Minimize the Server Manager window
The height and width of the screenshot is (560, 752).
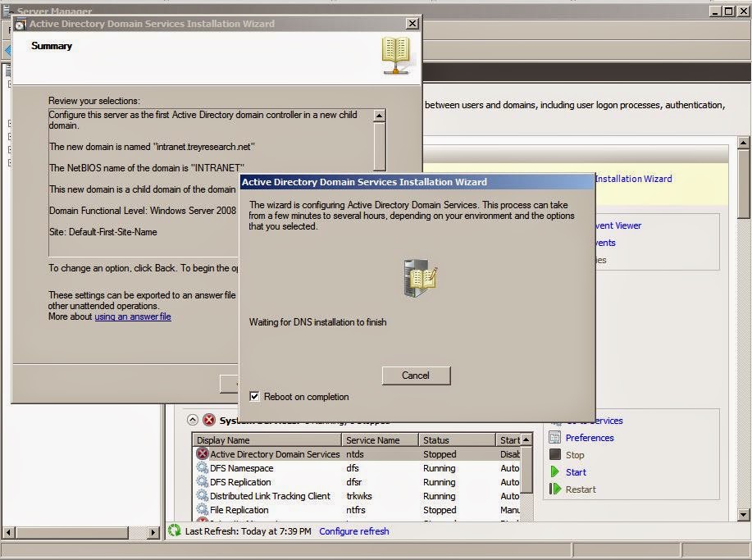[715, 11]
